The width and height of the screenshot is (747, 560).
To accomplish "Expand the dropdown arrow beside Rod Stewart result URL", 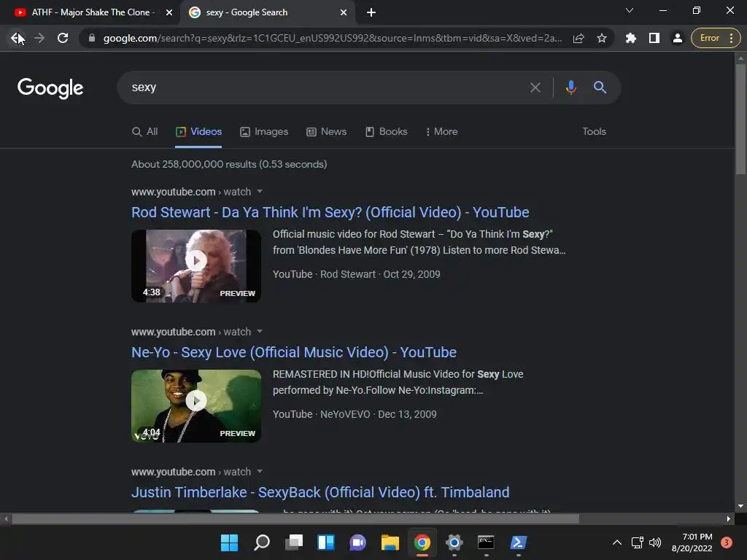I will pos(260,192).
